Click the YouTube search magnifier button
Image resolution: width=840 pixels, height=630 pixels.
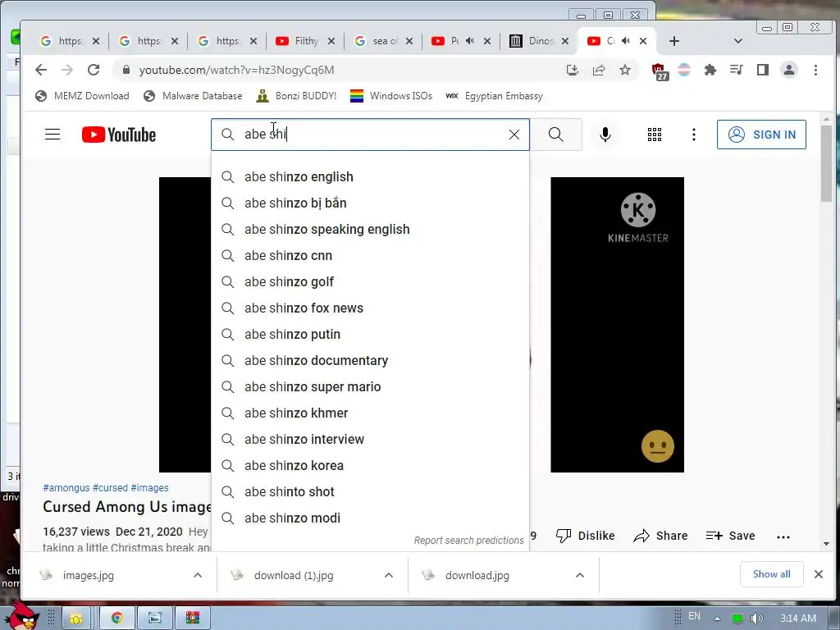556,135
